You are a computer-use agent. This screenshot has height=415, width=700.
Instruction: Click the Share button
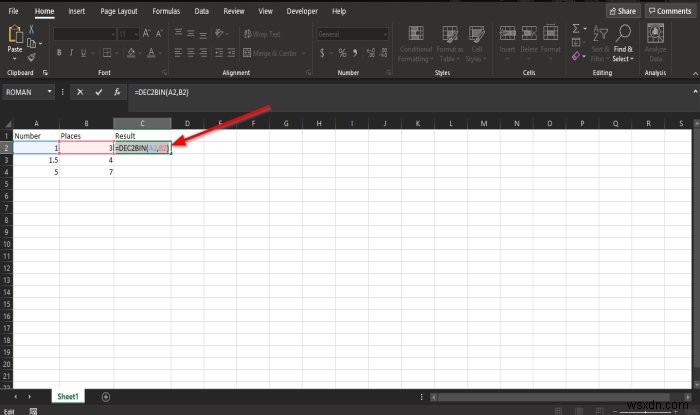click(x=623, y=11)
